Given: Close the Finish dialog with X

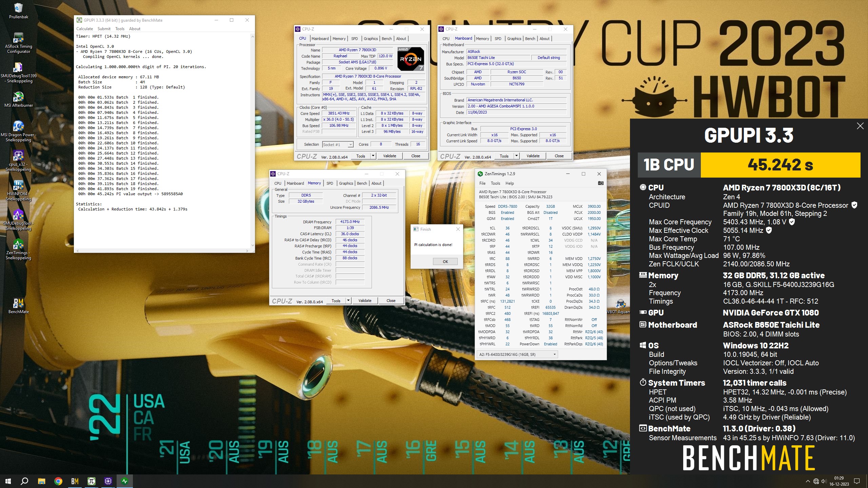Looking at the screenshot, I should [x=458, y=229].
